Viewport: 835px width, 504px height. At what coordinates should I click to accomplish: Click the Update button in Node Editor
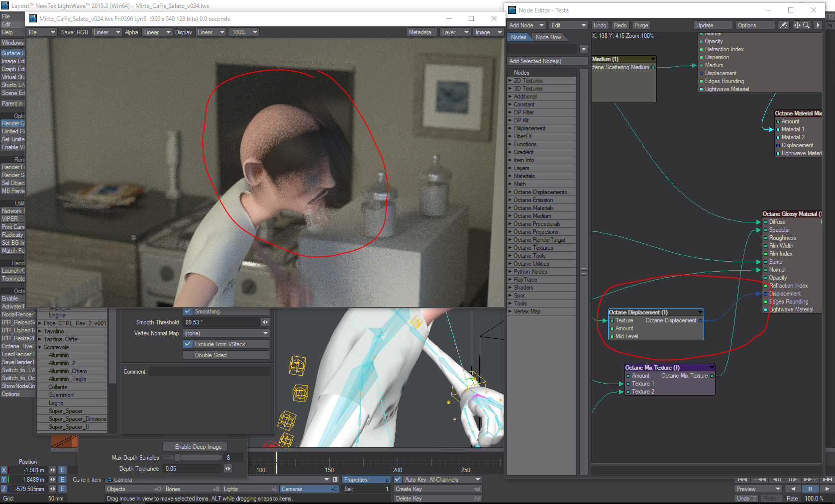click(x=713, y=25)
